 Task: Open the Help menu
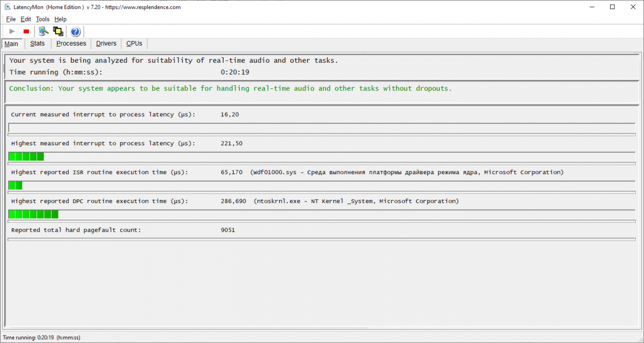point(60,19)
